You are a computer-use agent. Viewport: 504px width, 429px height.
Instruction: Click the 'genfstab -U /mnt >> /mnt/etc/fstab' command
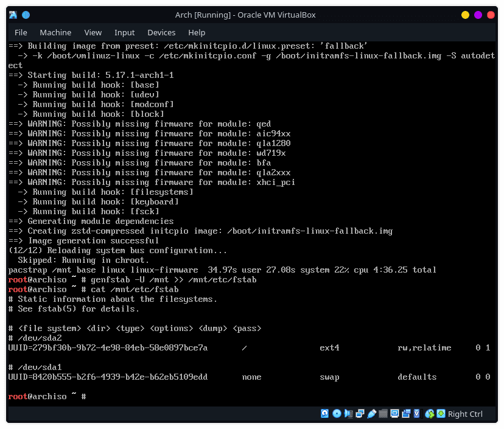(173, 279)
